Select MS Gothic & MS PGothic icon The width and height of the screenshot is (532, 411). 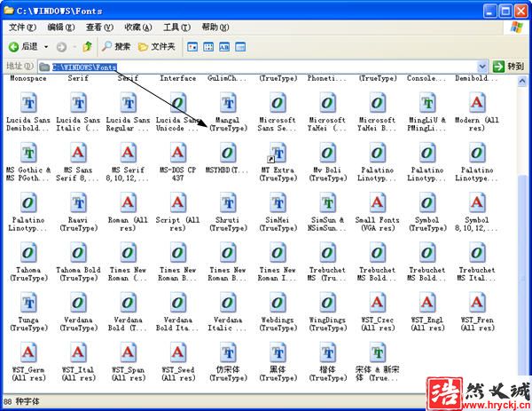tap(28, 153)
